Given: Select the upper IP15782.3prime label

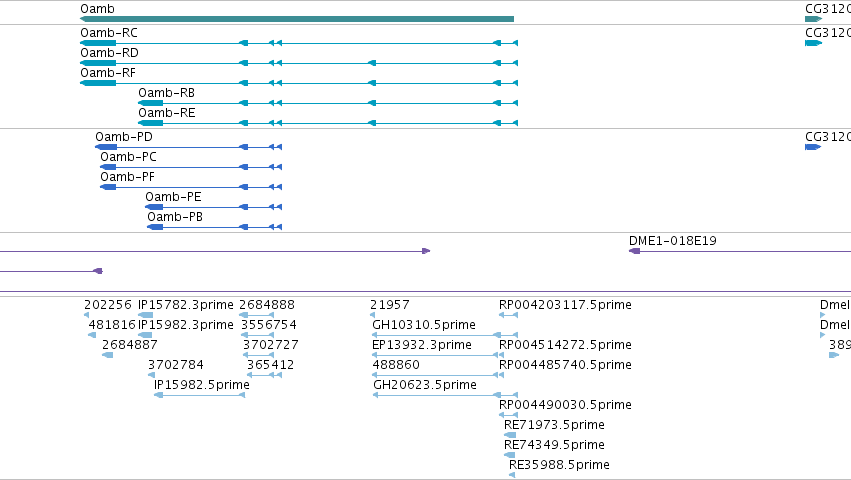Looking at the screenshot, I should 186,305.
